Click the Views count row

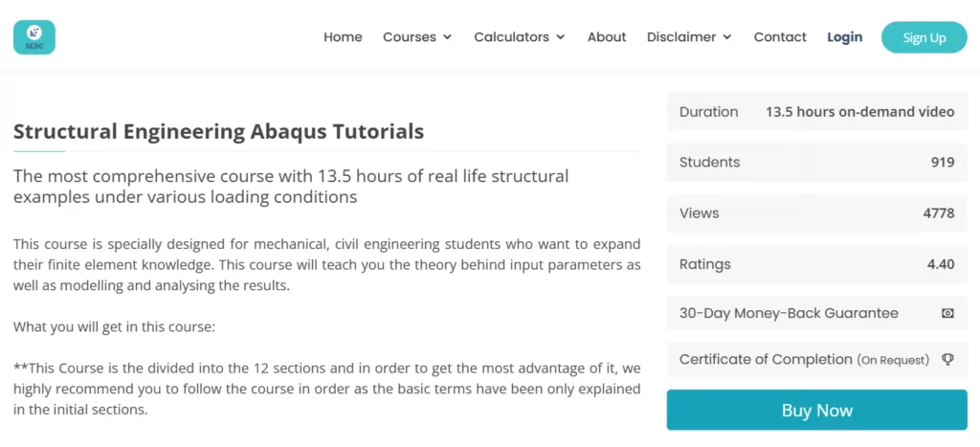816,213
